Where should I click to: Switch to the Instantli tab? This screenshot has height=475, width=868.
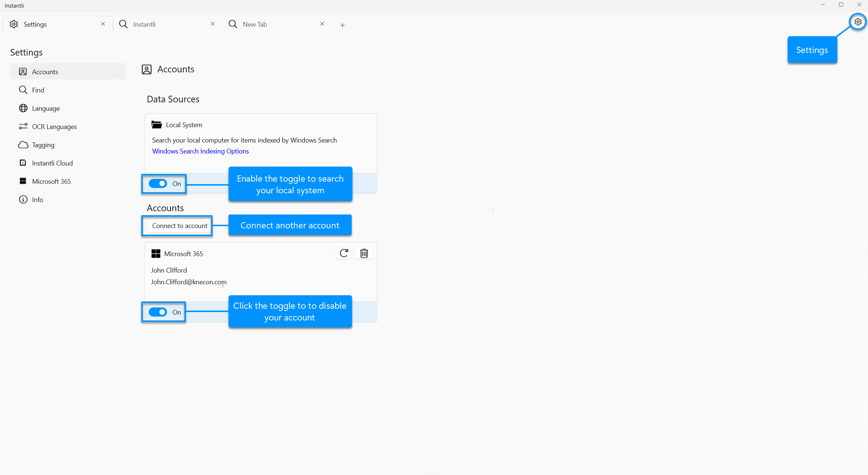[167, 24]
